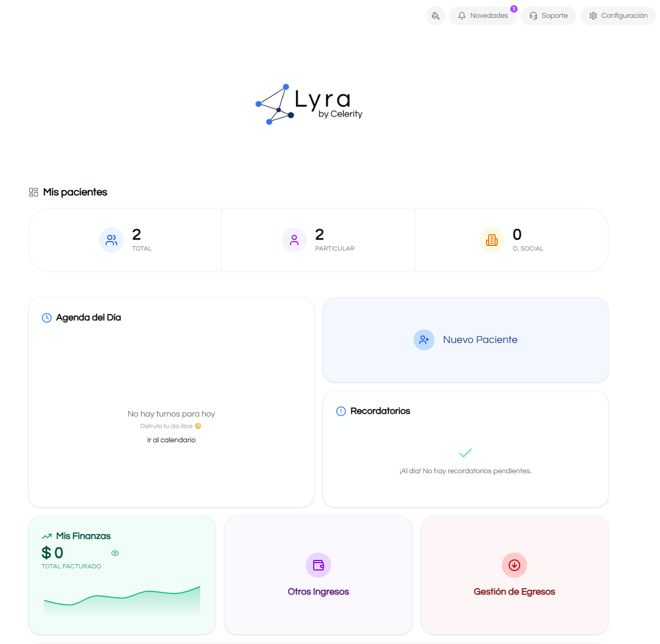Open the Ir al calendario link

point(171,440)
